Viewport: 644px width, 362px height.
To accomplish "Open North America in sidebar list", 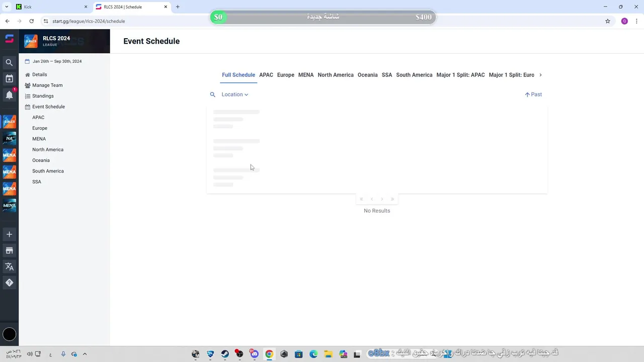I will coord(48,149).
